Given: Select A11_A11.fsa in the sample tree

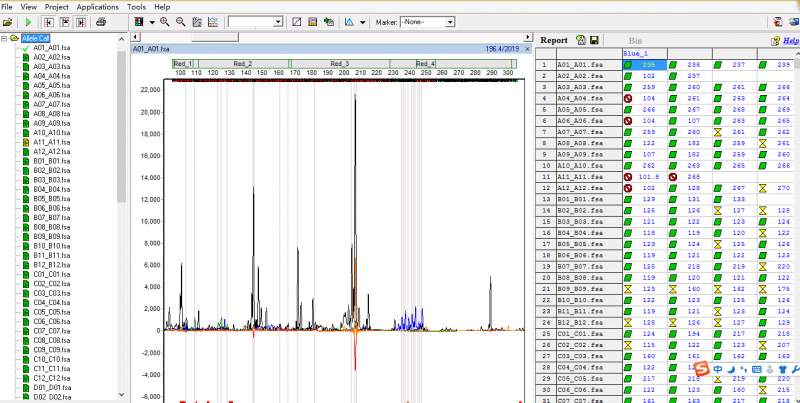Looking at the screenshot, I should coord(51,142).
